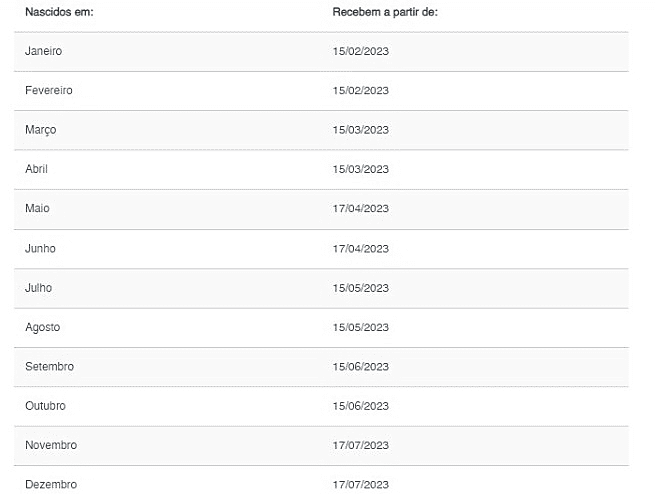Click the Julho row label
The height and width of the screenshot is (494, 655).
coord(38,288)
